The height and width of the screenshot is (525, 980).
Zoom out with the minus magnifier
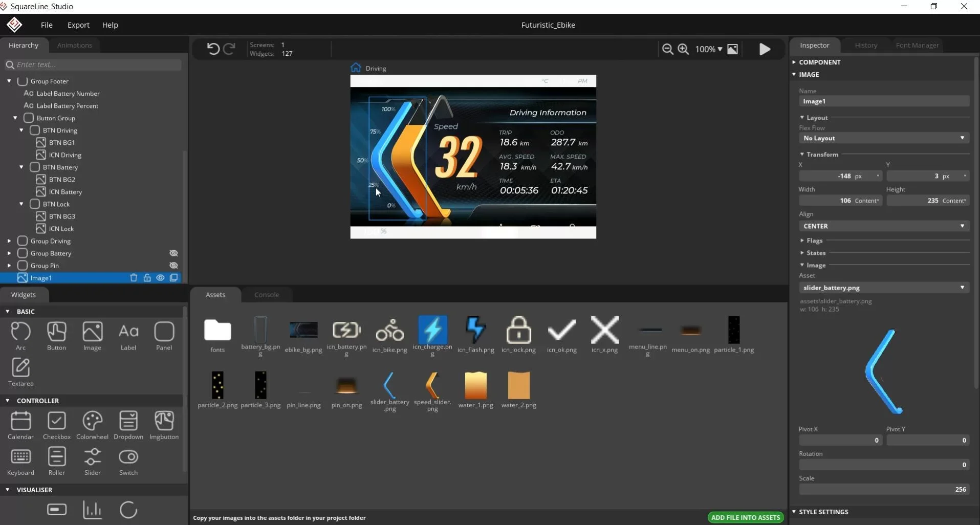667,49
